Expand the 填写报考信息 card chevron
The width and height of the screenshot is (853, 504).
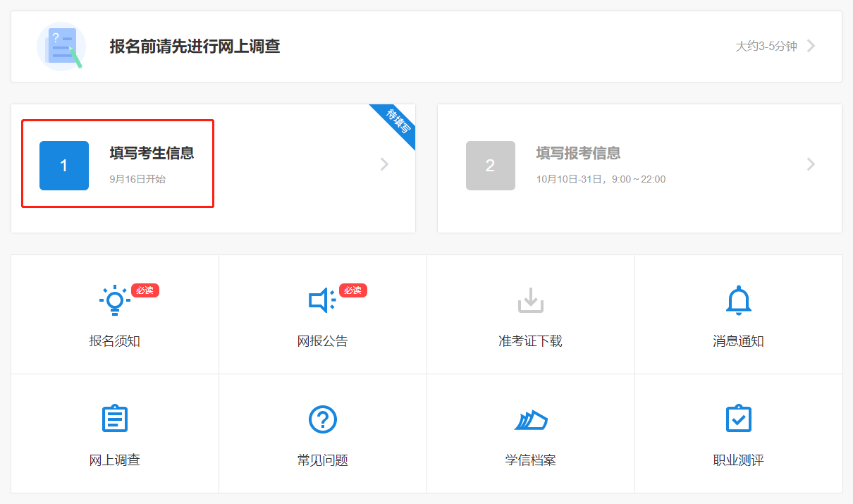[x=811, y=164]
